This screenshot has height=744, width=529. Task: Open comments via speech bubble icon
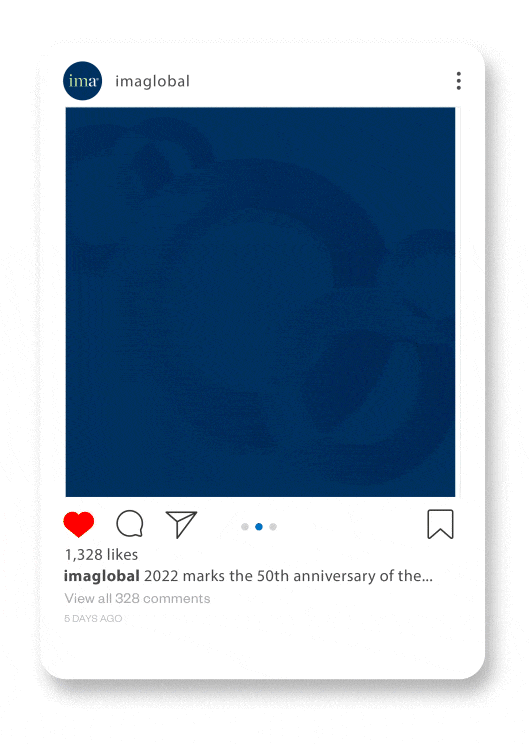(x=130, y=524)
